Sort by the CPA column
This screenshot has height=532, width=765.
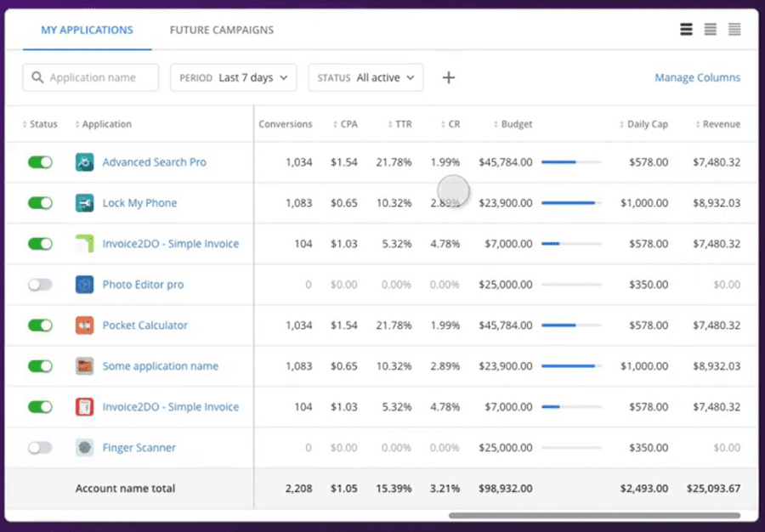point(346,123)
